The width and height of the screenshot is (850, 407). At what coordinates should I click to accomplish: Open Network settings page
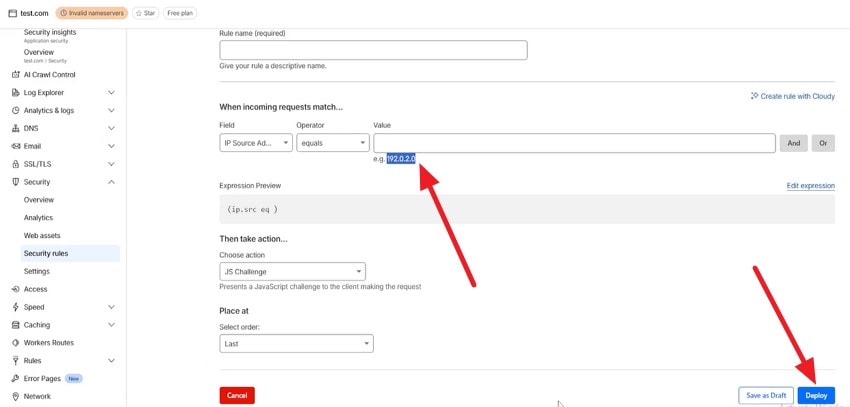(37, 397)
